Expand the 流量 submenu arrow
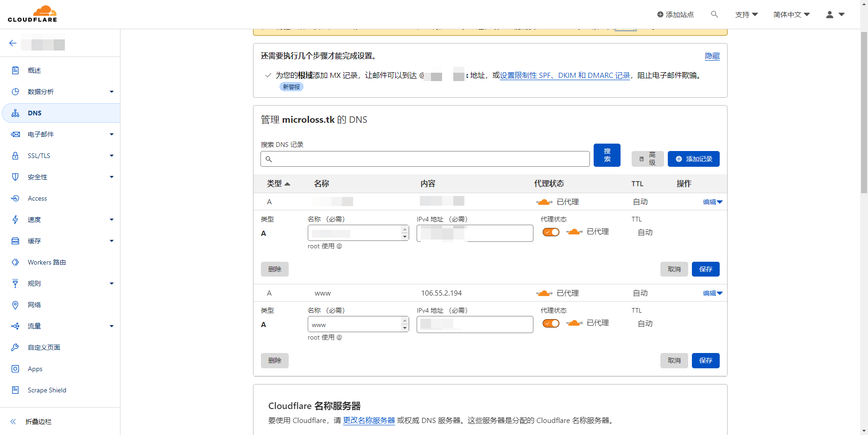868x435 pixels. click(112, 326)
